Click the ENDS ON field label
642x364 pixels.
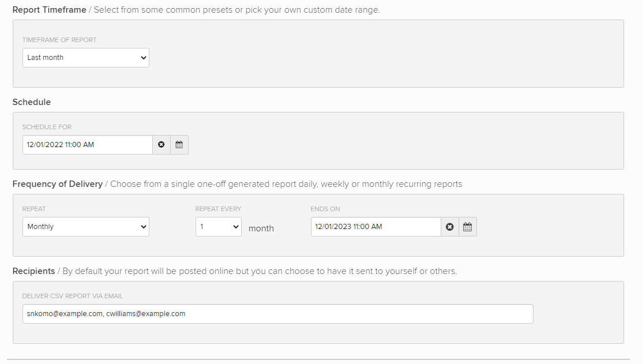pyautogui.click(x=325, y=209)
